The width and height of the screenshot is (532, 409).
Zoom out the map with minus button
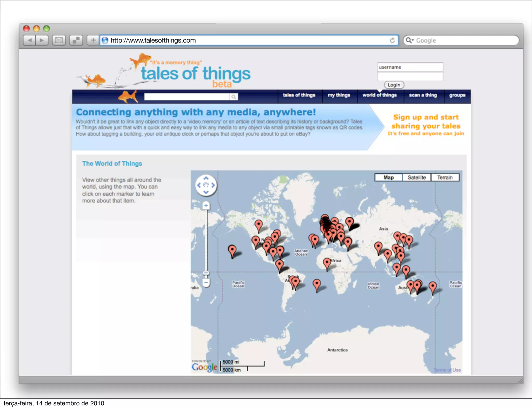(206, 283)
